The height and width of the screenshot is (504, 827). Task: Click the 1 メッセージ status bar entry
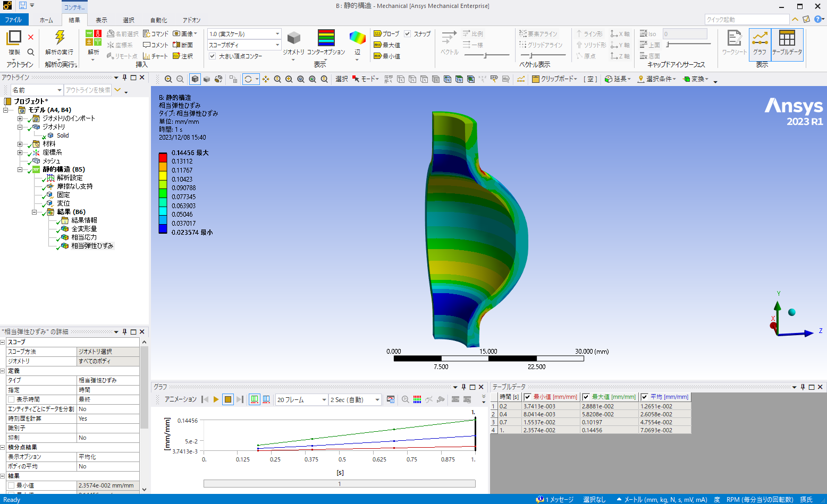pyautogui.click(x=555, y=499)
